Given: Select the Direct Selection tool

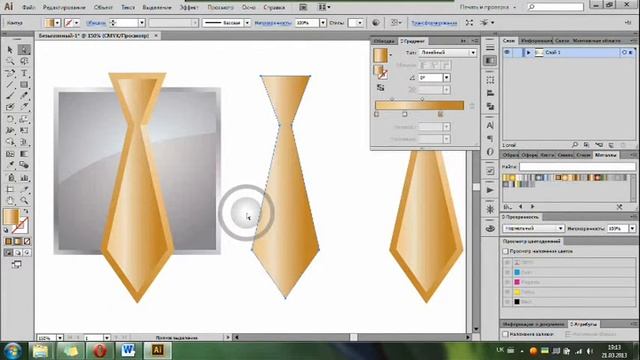Looking at the screenshot, I should (x=24, y=50).
